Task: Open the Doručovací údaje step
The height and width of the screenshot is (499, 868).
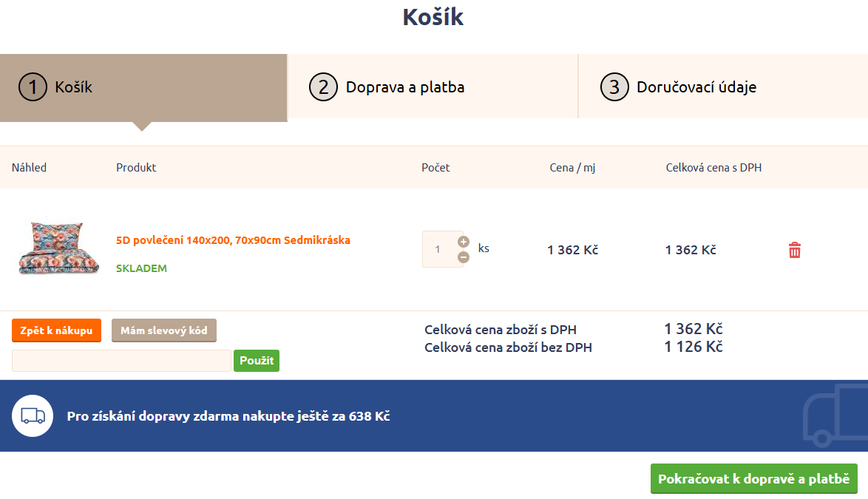Action: 695,86
